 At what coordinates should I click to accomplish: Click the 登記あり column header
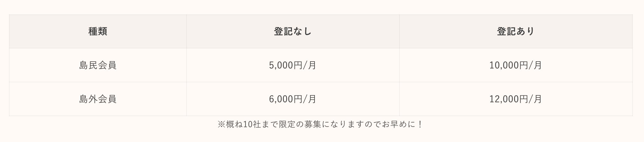pyautogui.click(x=515, y=31)
